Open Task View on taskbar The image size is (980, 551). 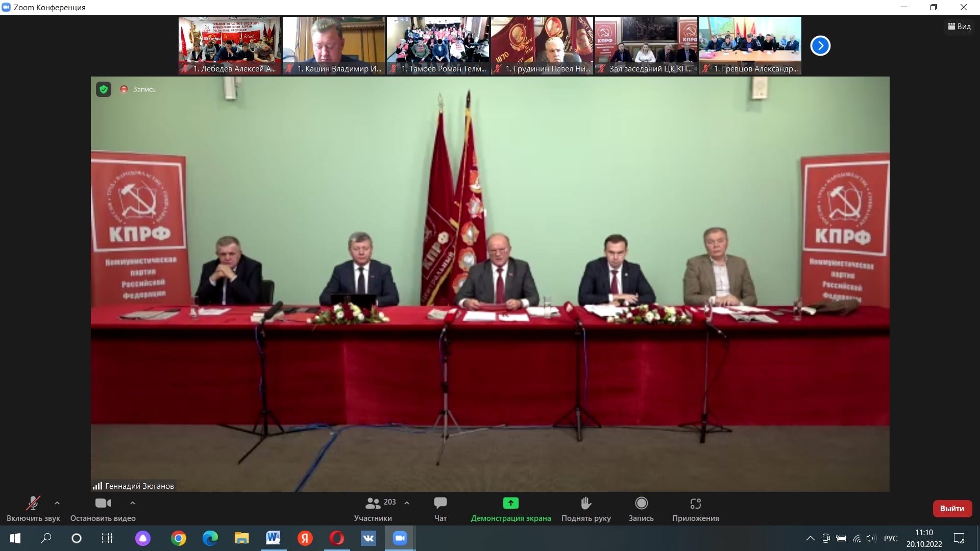107,538
